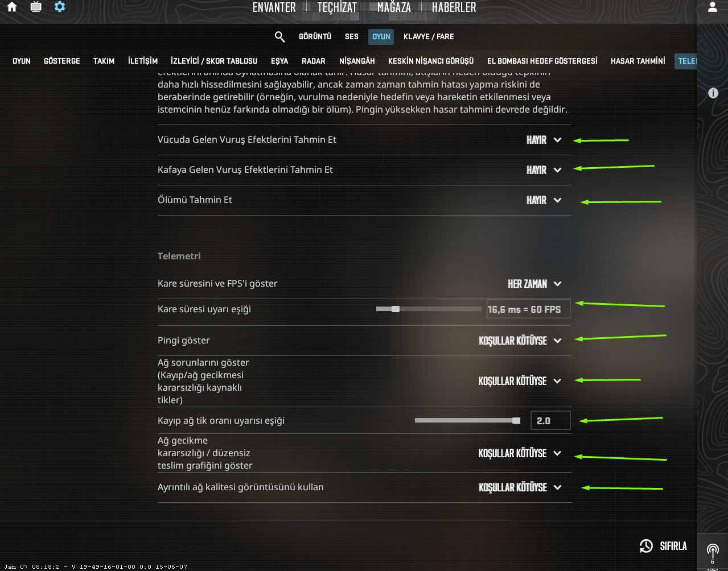Click the 2.0 tick ratio input field
Viewport: 728px width, 571px height.
tap(550, 420)
